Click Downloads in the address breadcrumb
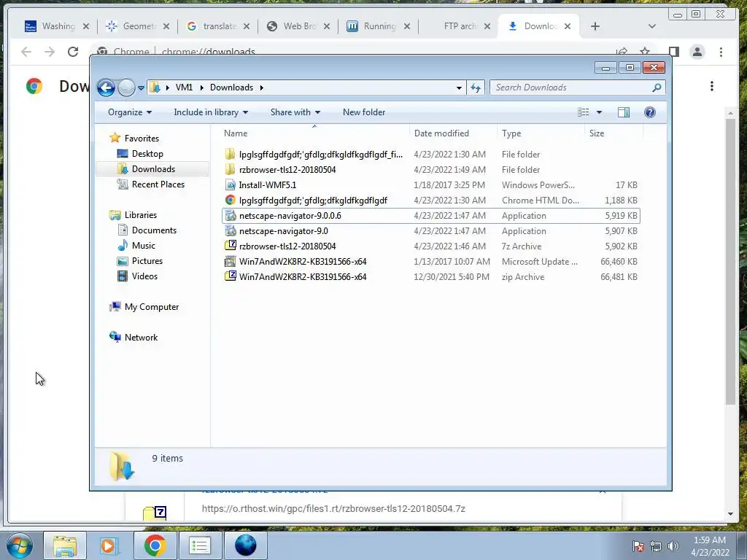The height and width of the screenshot is (560, 747). coord(231,87)
